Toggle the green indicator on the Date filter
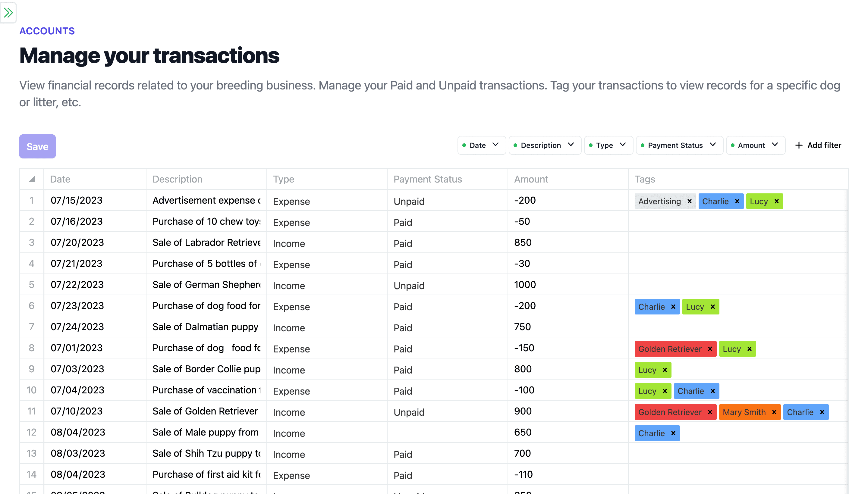This screenshot has height=494, width=868. tap(465, 145)
